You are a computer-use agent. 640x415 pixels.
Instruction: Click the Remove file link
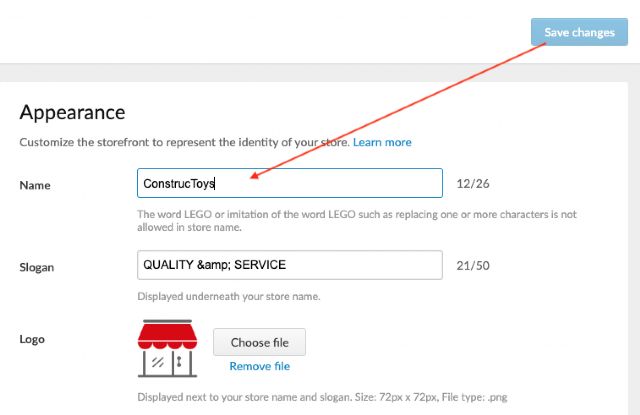click(x=259, y=366)
